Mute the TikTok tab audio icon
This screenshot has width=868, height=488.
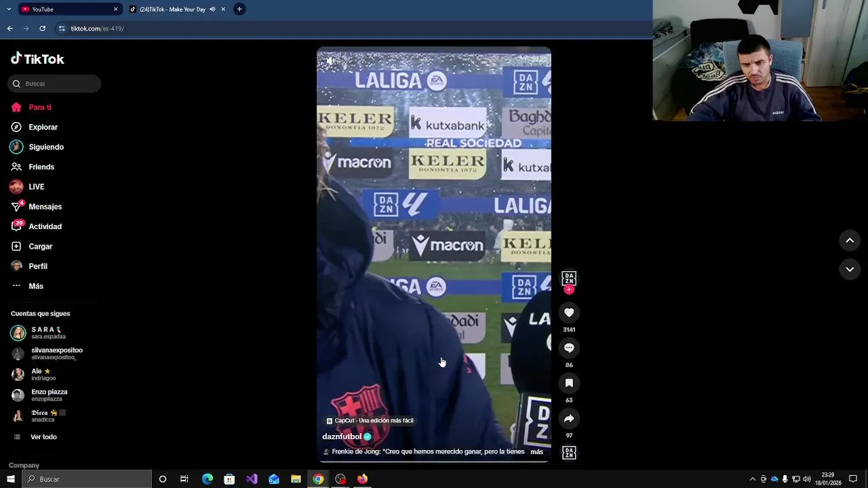(212, 9)
